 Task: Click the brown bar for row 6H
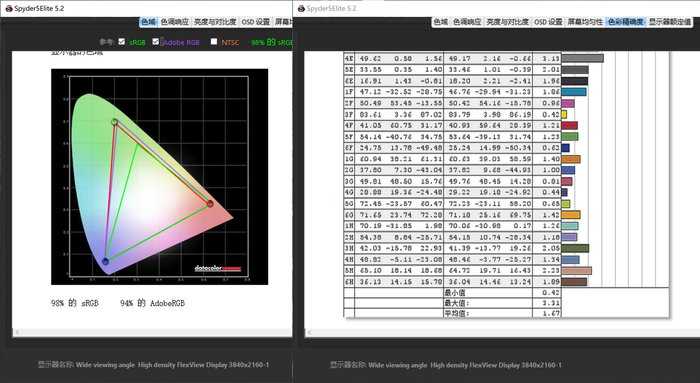[x=574, y=282]
